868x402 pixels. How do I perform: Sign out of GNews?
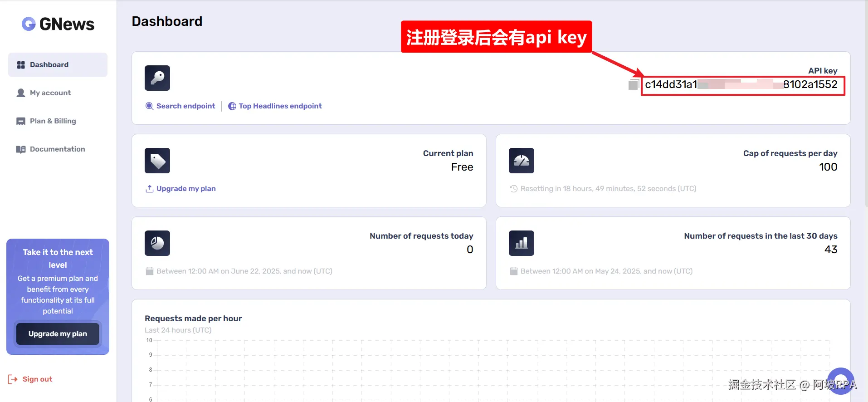pos(30,379)
